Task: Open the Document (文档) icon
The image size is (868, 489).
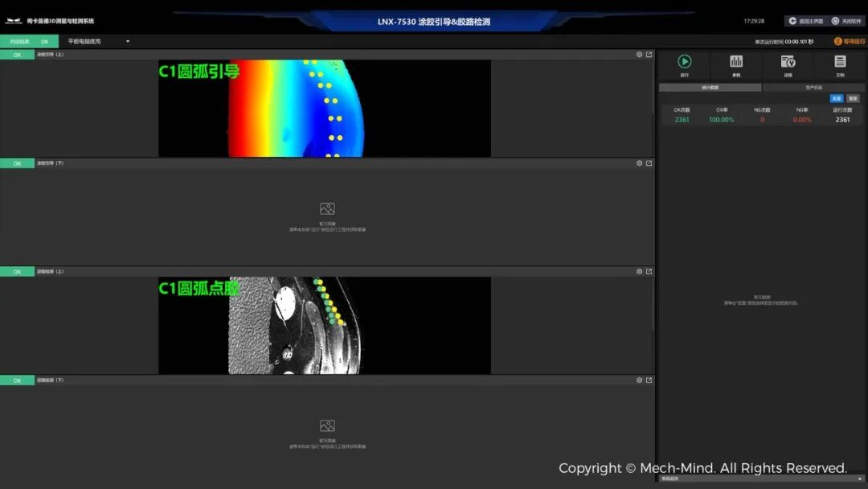Action: 840,62
